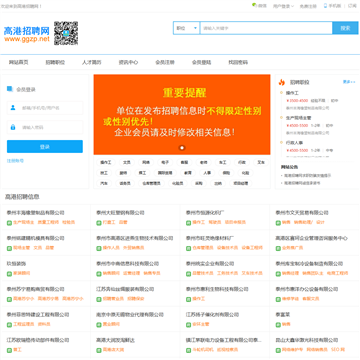
Task: Open the 找回密码 navigation tab
Action: (238, 62)
